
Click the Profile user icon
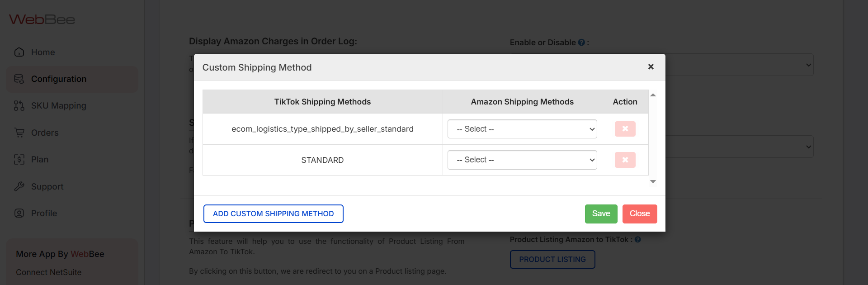(19, 213)
